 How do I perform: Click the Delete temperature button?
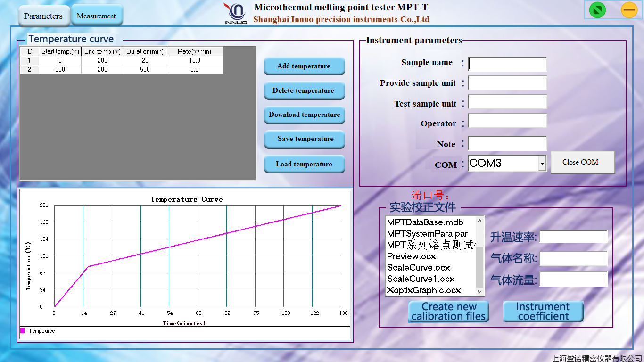tap(304, 90)
